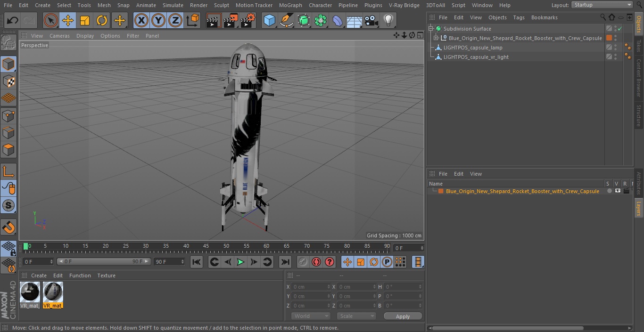The image size is (644, 332).
Task: Open the V-Ray Bridge menu
Action: pos(404,5)
